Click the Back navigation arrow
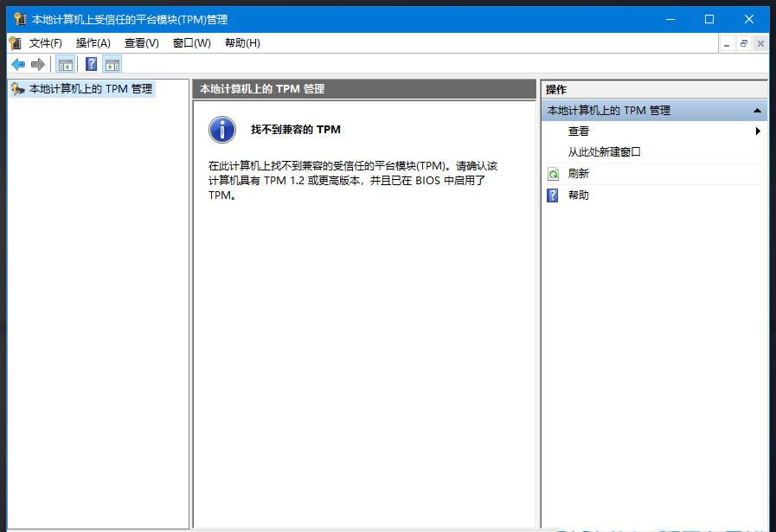Image resolution: width=776 pixels, height=532 pixels. click(x=17, y=63)
